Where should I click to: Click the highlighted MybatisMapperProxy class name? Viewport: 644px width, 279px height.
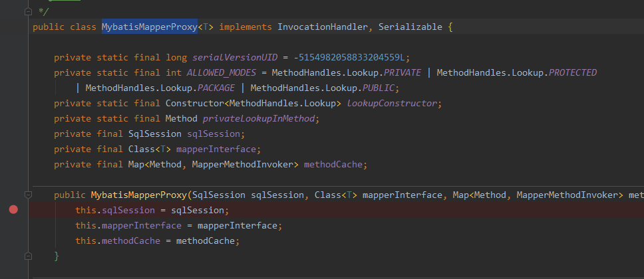point(150,27)
